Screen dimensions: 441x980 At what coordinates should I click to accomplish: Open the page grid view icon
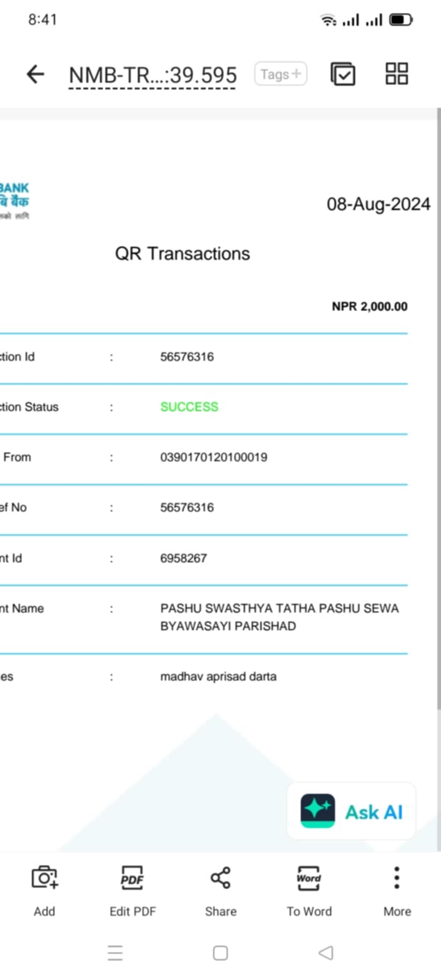(396, 73)
